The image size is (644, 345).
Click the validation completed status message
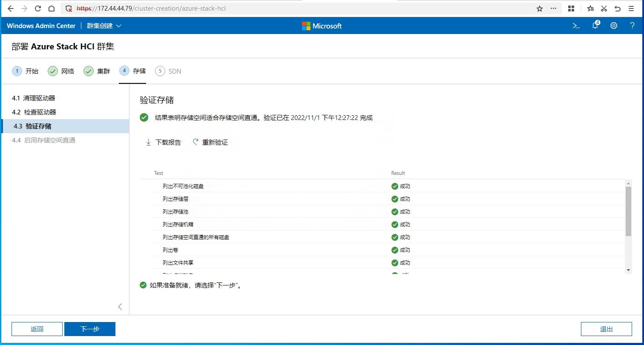click(264, 118)
